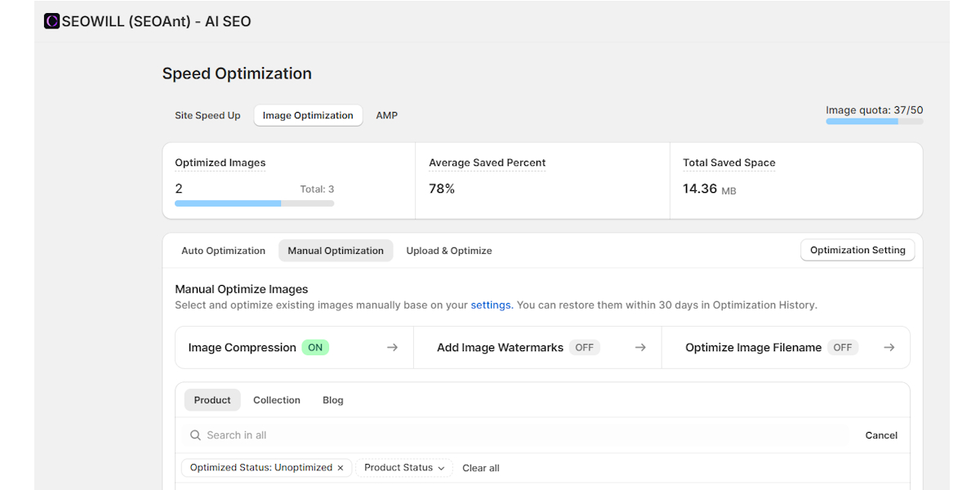Click the Optimized Images progress bar
The width and height of the screenshot is (980, 490).
pyautogui.click(x=254, y=203)
